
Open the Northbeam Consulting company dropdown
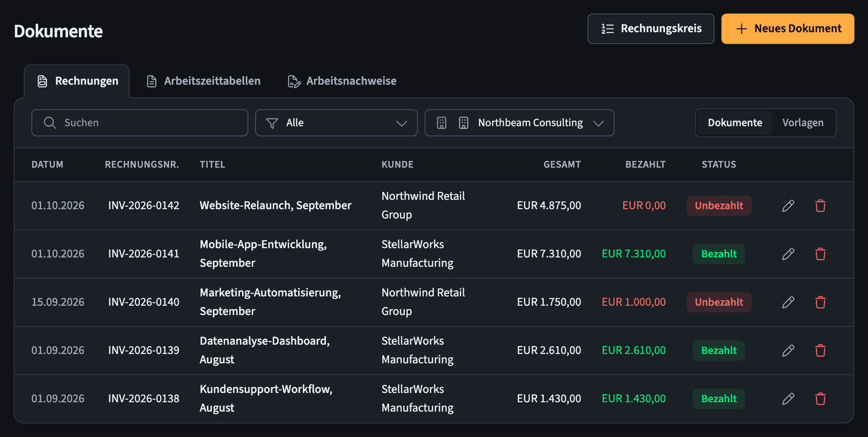coord(519,123)
